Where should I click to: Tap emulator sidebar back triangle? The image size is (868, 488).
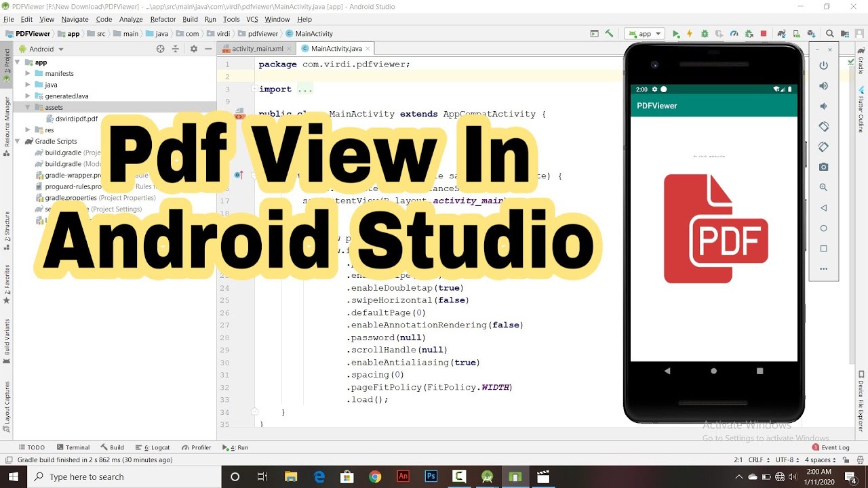823,208
